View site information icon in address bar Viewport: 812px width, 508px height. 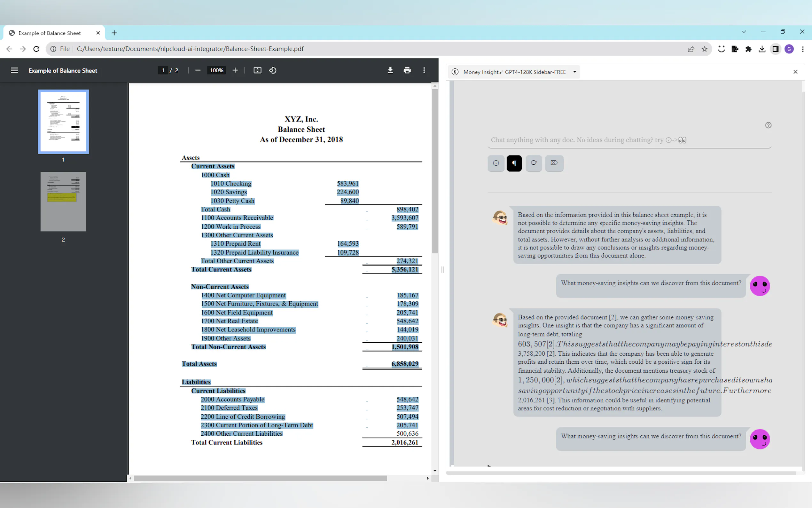(53, 49)
